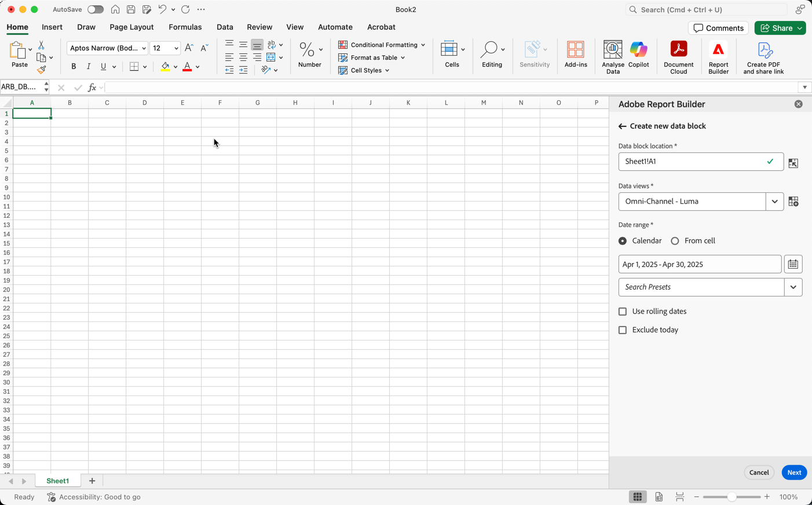Switch to Page Layout view in status bar
This screenshot has height=505, width=812.
click(659, 497)
